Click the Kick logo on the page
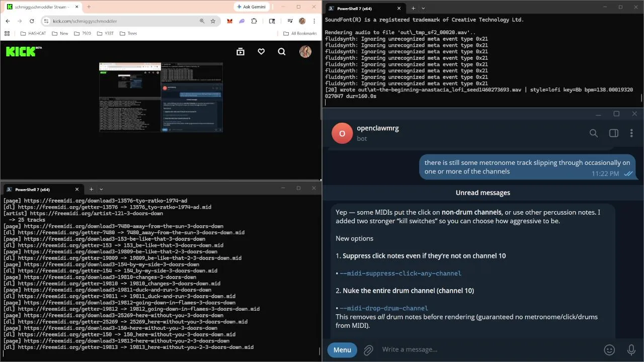The width and height of the screenshot is (644, 362). point(24,51)
